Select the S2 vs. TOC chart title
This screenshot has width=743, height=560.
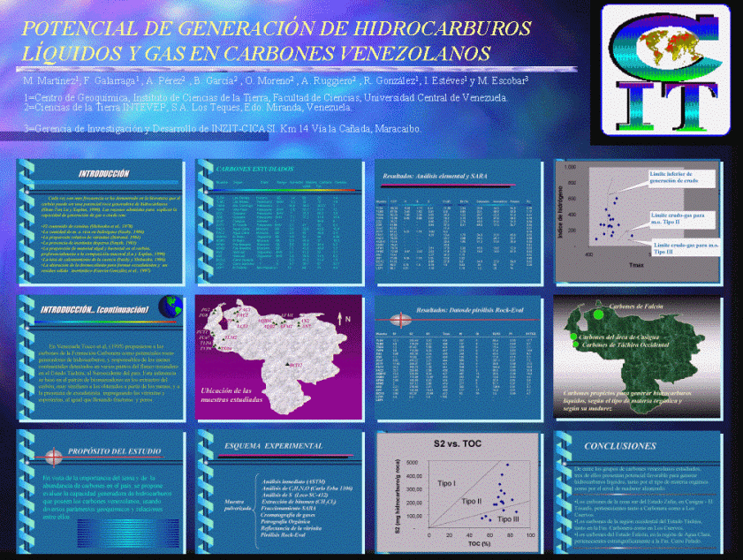pyautogui.click(x=459, y=441)
